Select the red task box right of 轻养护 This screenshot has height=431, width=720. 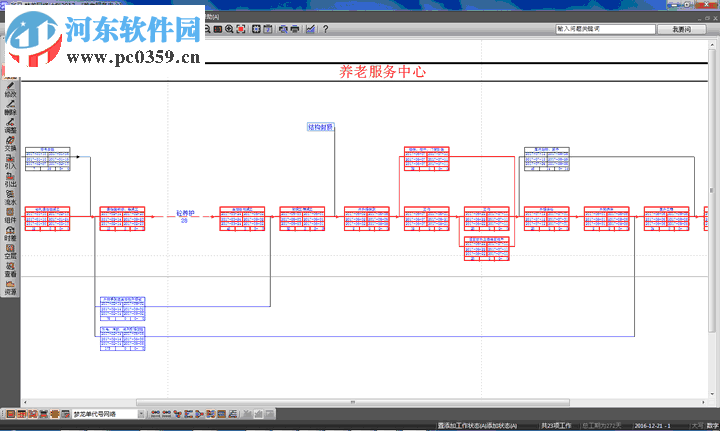click(x=242, y=218)
